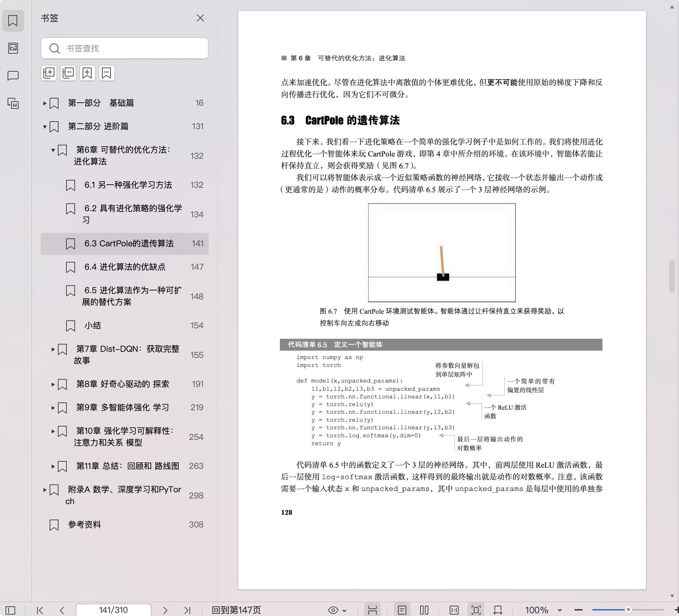Click the bookmark icon beside 小结
The height and width of the screenshot is (616, 679).
71,326
